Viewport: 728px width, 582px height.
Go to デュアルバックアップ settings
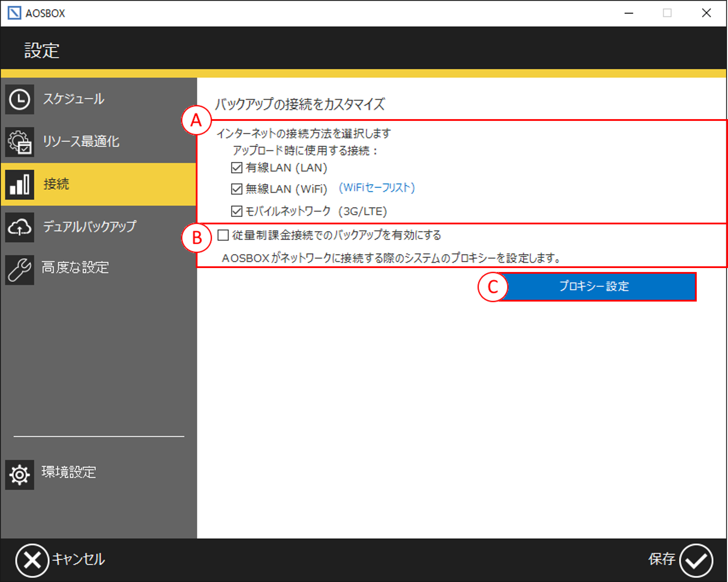pos(90,227)
